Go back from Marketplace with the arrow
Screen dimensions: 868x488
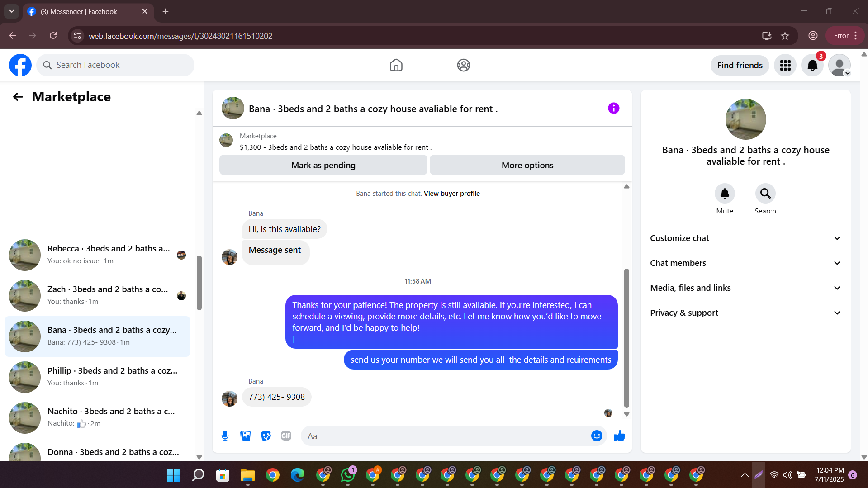click(x=18, y=97)
